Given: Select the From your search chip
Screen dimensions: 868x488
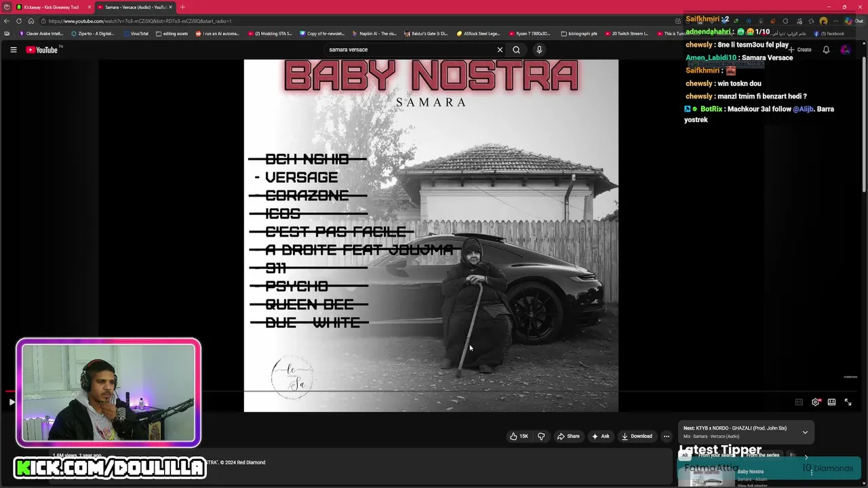Looking at the screenshot, I should coord(717,455).
